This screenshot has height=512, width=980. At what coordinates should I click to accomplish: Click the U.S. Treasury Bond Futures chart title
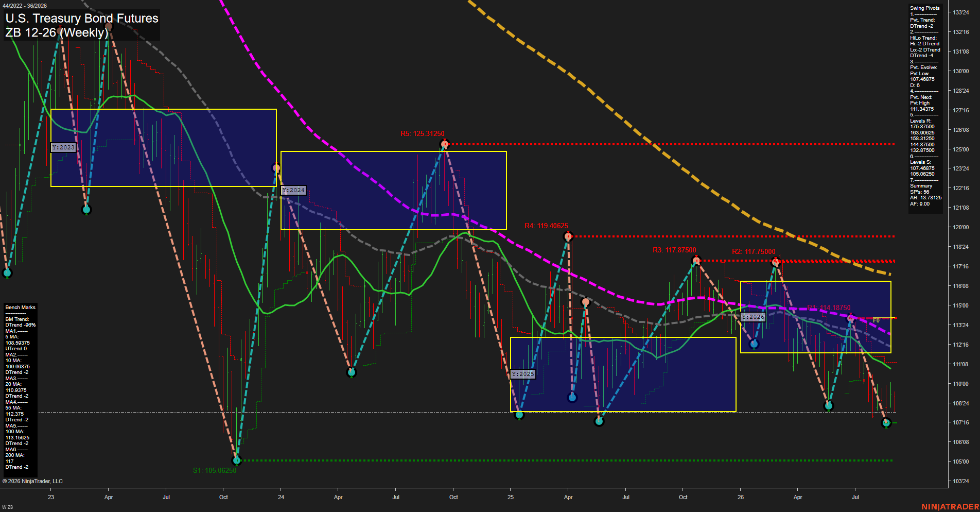[x=82, y=19]
